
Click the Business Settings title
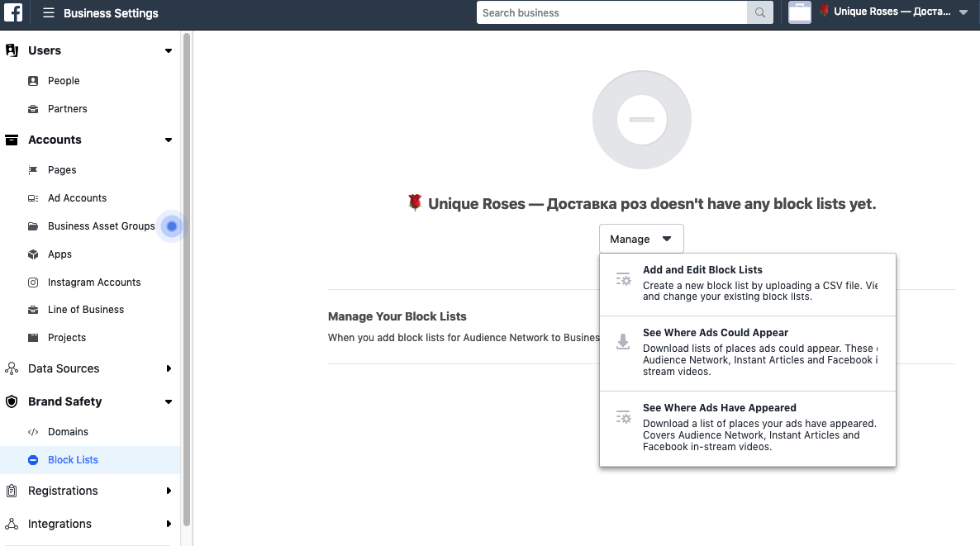coord(111,13)
